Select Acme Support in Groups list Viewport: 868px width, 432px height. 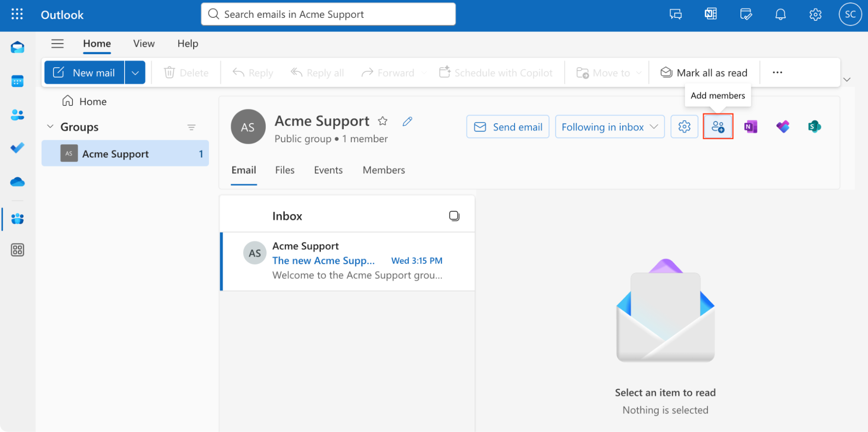pos(125,153)
